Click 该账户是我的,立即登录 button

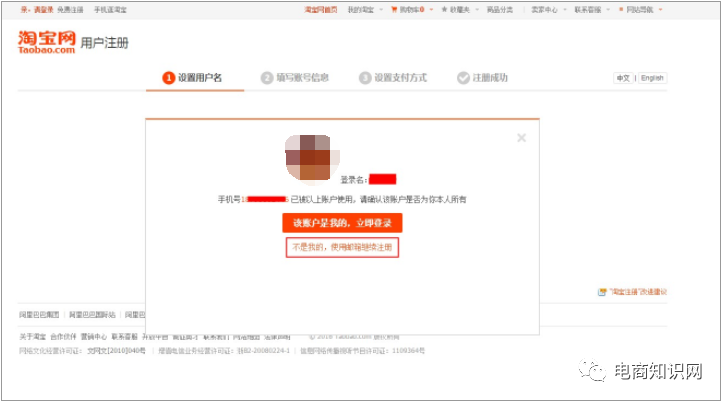(342, 223)
